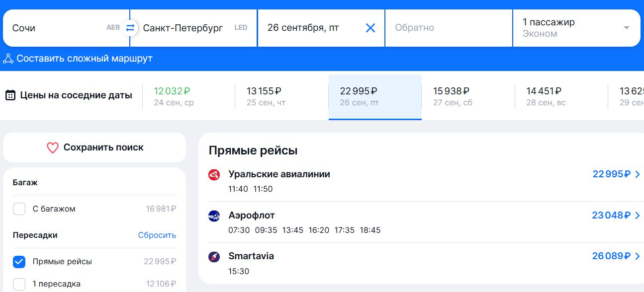The height and width of the screenshot is (292, 644).
Task: Open the passenger and class dropdown
Action: (626, 28)
